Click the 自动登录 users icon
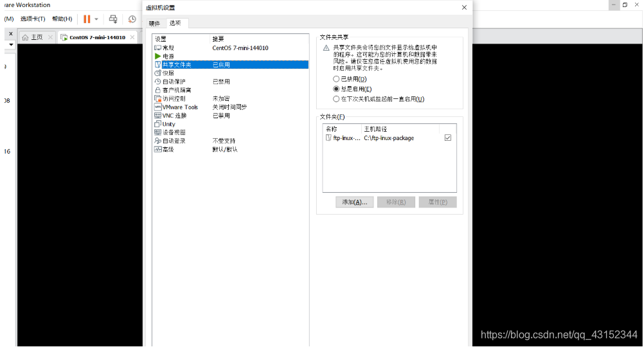Image resolution: width=644 pixels, height=347 pixels. tap(157, 141)
